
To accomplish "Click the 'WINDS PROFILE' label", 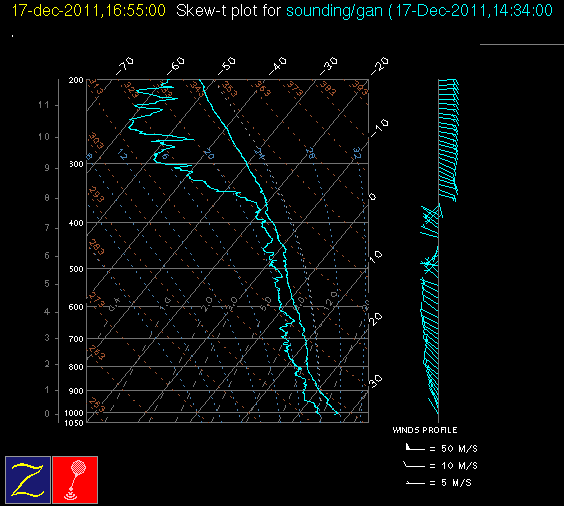I will point(425,430).
